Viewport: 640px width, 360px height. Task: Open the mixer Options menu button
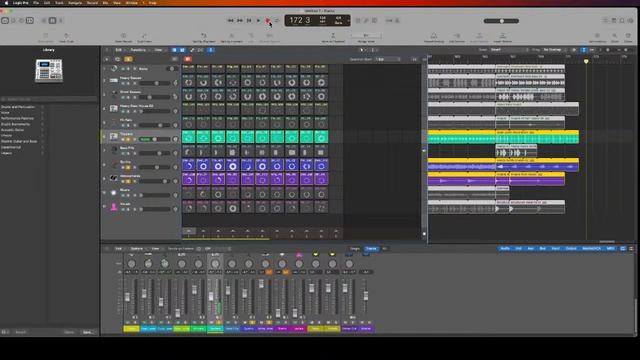click(136, 249)
